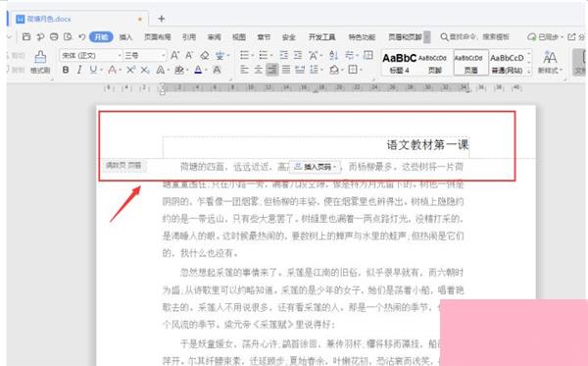Click the plus button to open new tab
Viewport: 588px width, 366px height.
[162, 19]
